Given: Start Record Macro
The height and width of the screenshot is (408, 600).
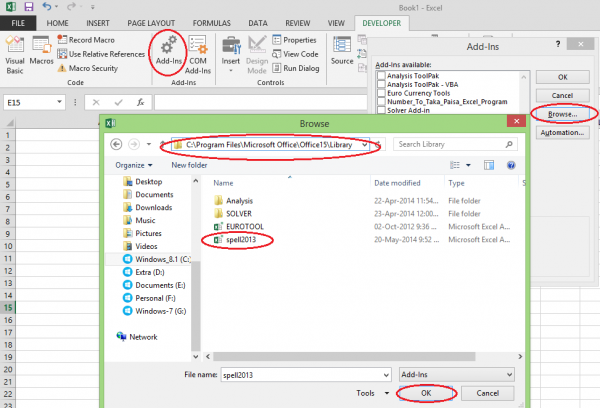Looking at the screenshot, I should point(86,40).
